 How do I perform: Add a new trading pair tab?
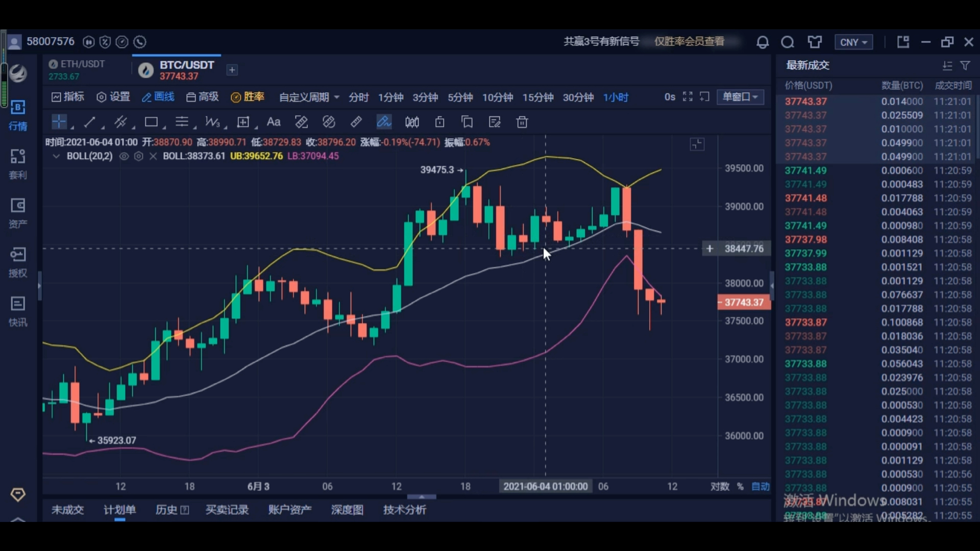coord(232,70)
